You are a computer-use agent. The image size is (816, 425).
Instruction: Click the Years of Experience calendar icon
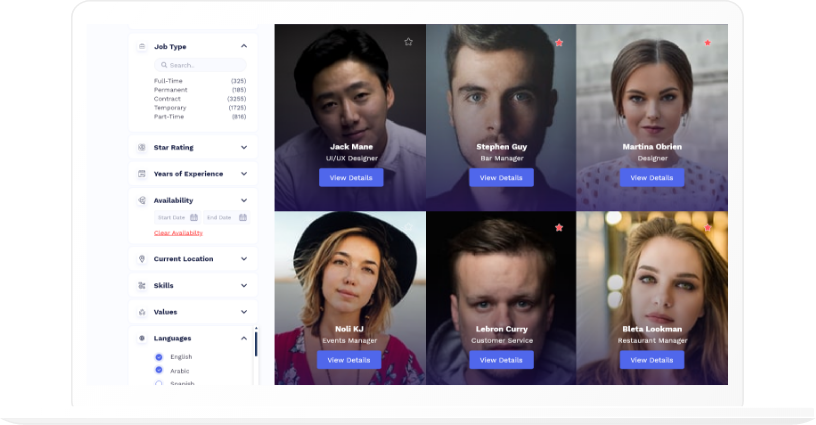coord(142,174)
